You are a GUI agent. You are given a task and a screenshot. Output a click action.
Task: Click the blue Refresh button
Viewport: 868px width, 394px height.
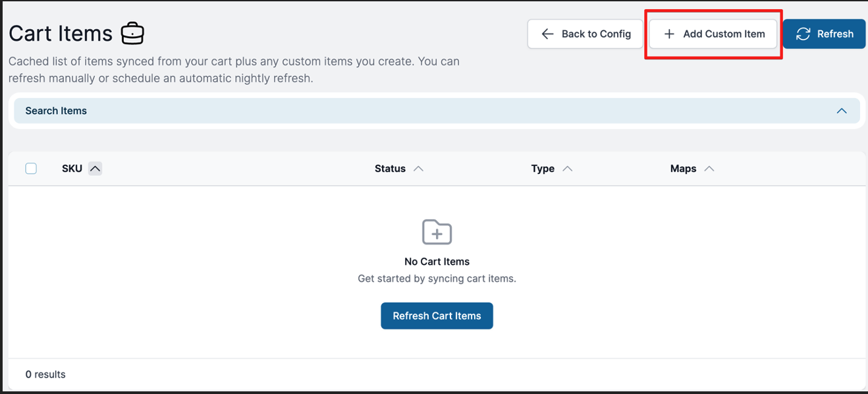[x=824, y=34]
